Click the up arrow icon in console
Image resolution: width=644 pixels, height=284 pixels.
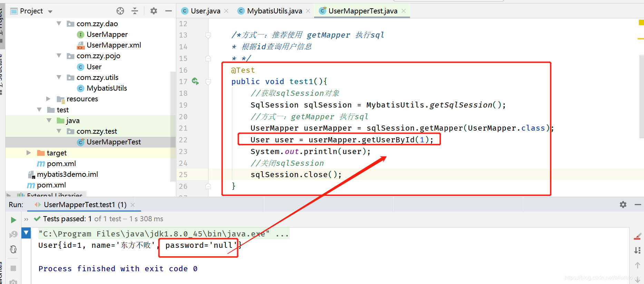point(637,265)
